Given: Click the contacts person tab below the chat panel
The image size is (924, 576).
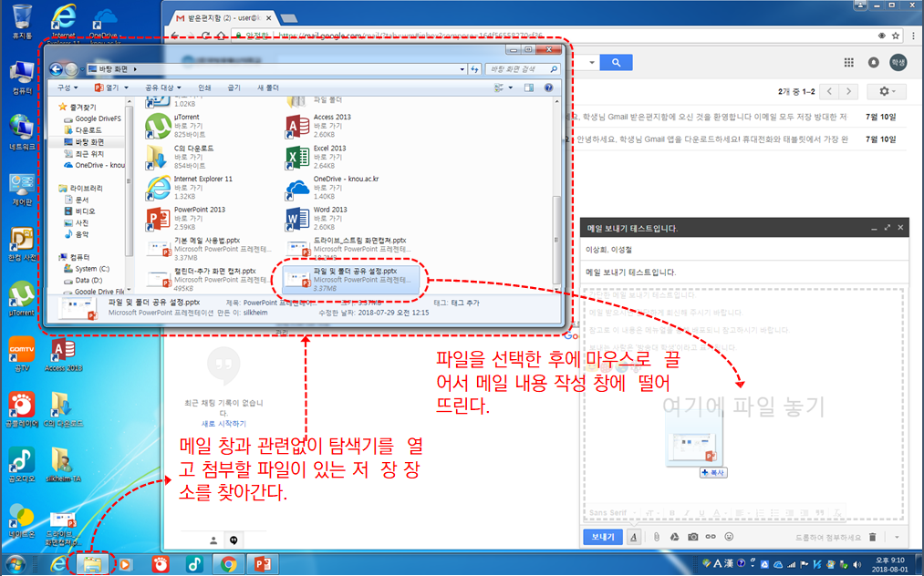Looking at the screenshot, I should (x=213, y=540).
